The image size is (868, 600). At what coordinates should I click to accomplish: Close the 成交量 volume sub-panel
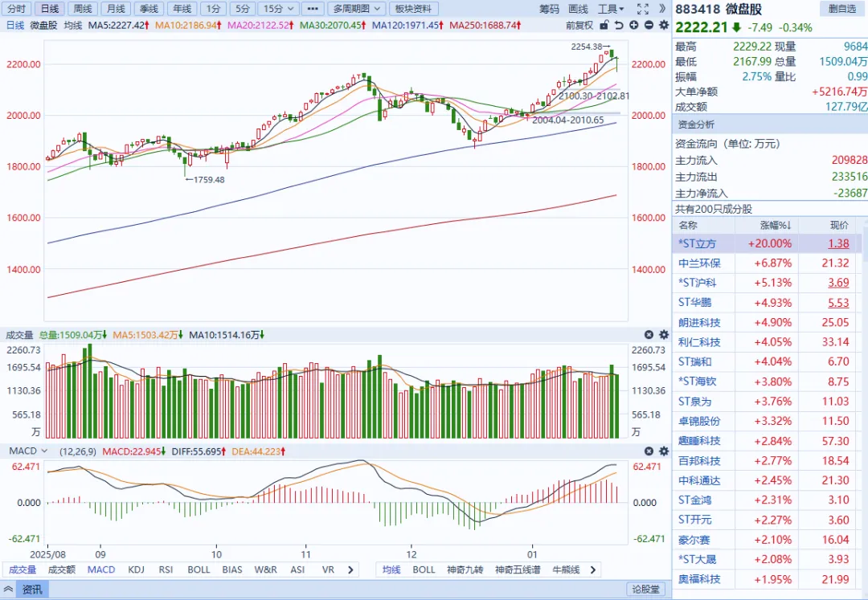[649, 335]
